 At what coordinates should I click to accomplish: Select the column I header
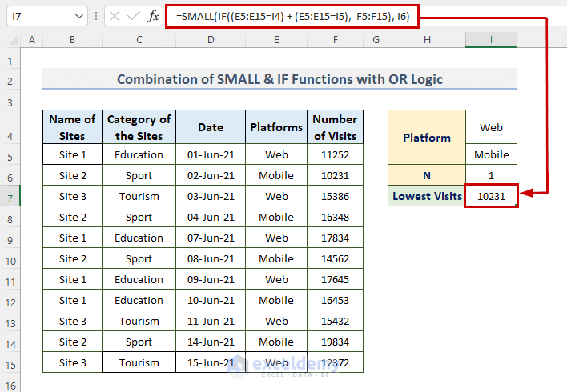[x=491, y=40]
